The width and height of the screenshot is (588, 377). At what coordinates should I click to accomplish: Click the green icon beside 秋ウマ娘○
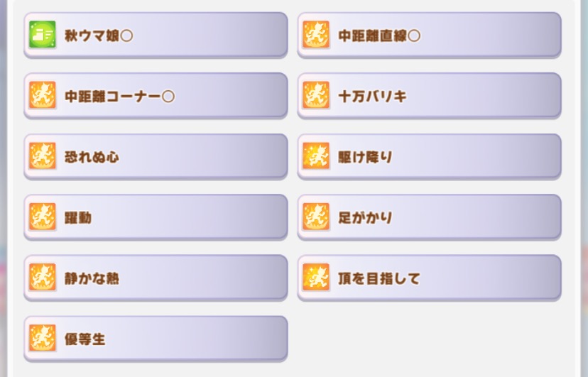click(x=42, y=35)
